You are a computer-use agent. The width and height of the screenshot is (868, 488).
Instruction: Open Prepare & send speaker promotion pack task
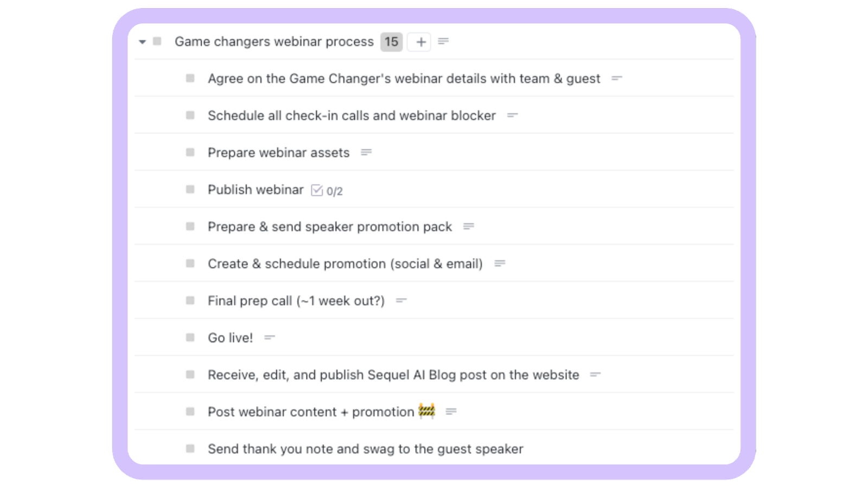[x=330, y=227]
